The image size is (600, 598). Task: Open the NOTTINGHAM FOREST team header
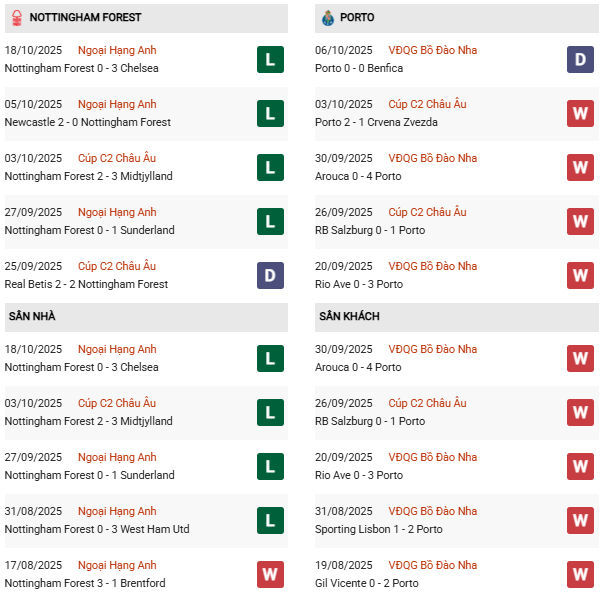pos(85,18)
